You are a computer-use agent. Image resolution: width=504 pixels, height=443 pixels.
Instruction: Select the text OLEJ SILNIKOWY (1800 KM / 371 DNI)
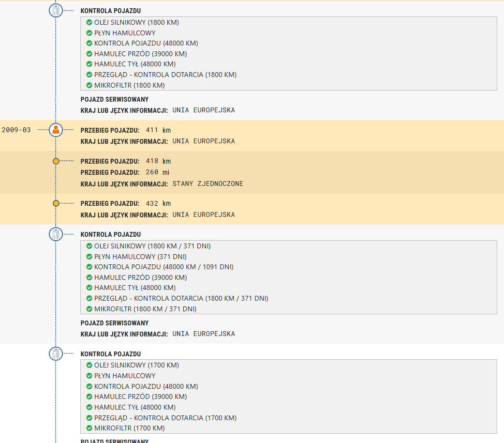pos(152,246)
